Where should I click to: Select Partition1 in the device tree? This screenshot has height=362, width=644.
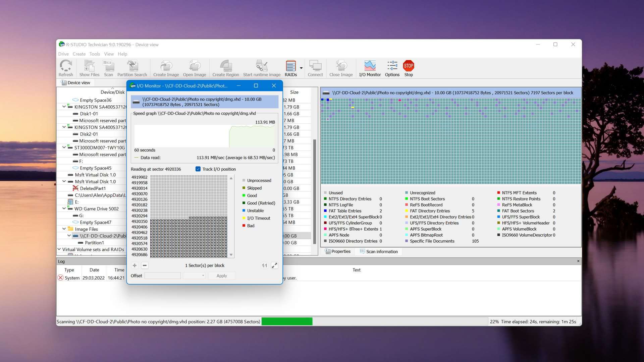[94, 243]
